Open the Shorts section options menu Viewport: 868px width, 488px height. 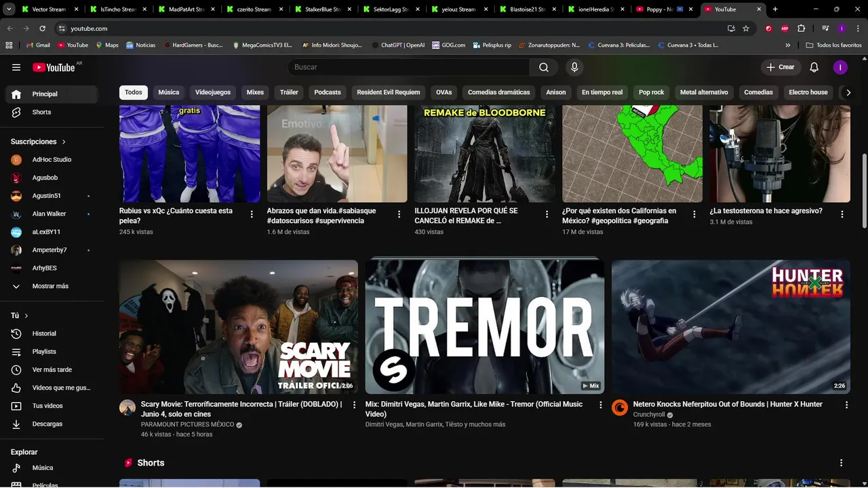tap(842, 463)
